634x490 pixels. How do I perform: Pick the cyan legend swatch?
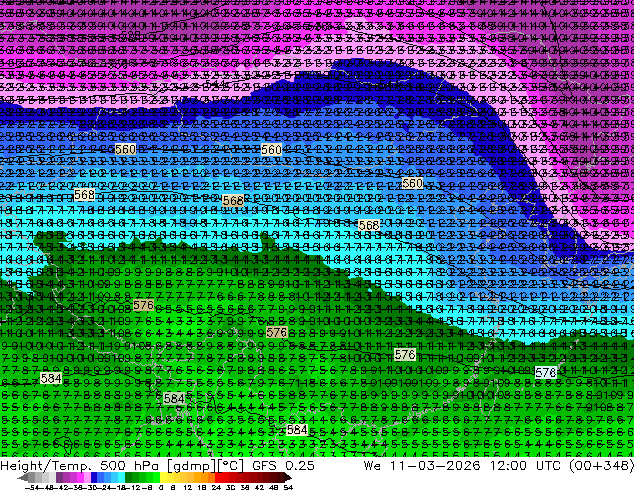coord(121,477)
